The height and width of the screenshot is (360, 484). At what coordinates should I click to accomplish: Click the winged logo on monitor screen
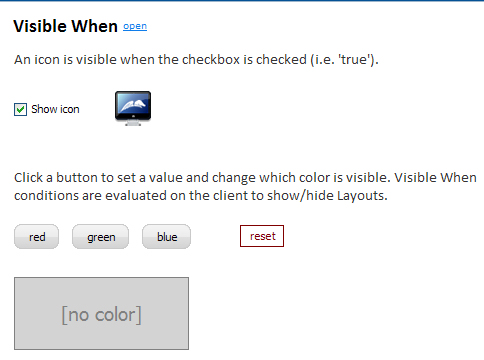tap(133, 105)
